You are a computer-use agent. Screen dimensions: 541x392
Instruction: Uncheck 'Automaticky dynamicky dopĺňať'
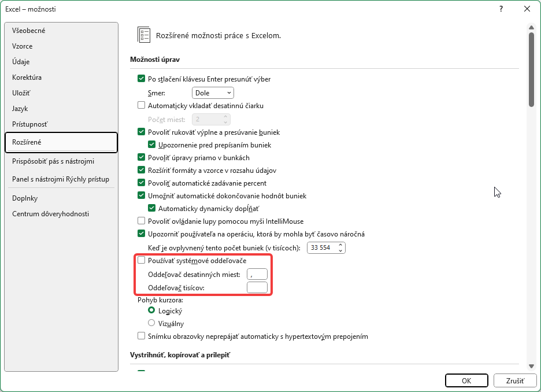tap(151, 208)
